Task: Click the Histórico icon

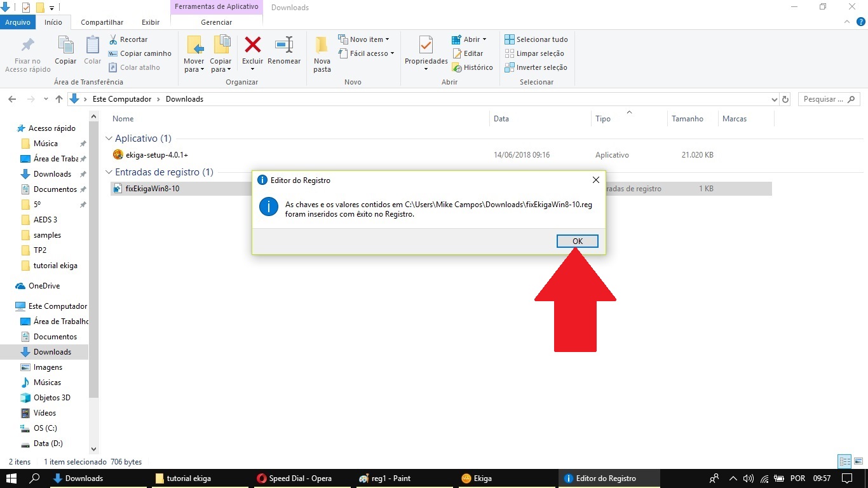Action: tap(457, 67)
